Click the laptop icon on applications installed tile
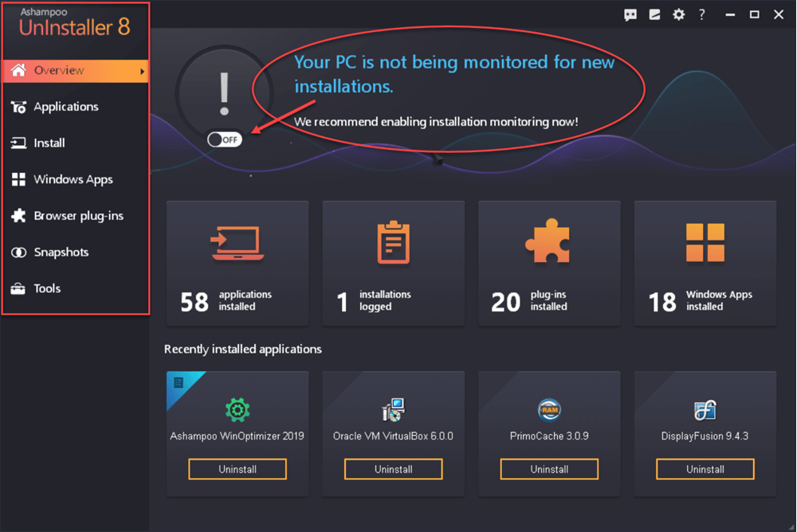The image size is (797, 532). coord(238,243)
